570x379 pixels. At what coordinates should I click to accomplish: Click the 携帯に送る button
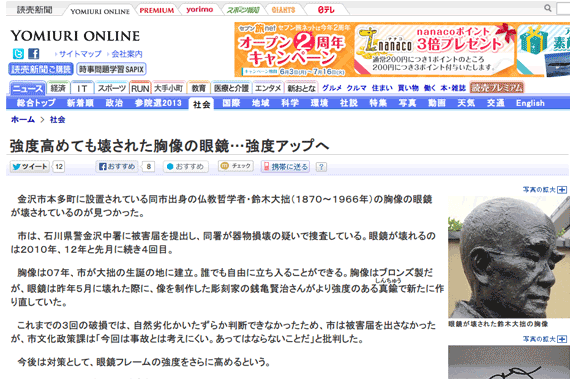(285, 167)
